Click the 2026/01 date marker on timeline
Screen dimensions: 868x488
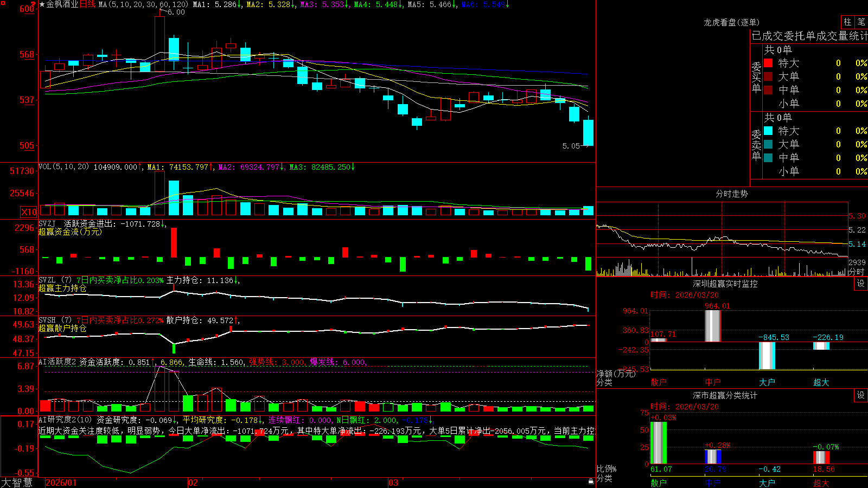pos(61,483)
